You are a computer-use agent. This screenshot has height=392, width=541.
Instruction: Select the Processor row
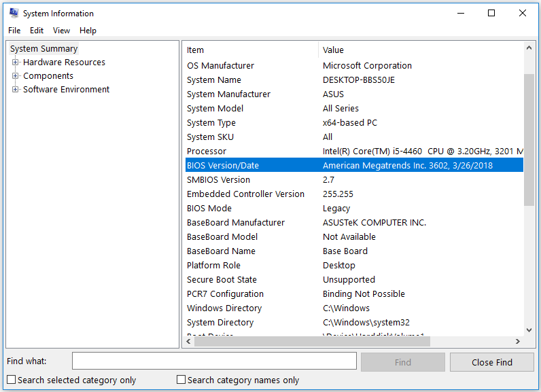(x=354, y=151)
